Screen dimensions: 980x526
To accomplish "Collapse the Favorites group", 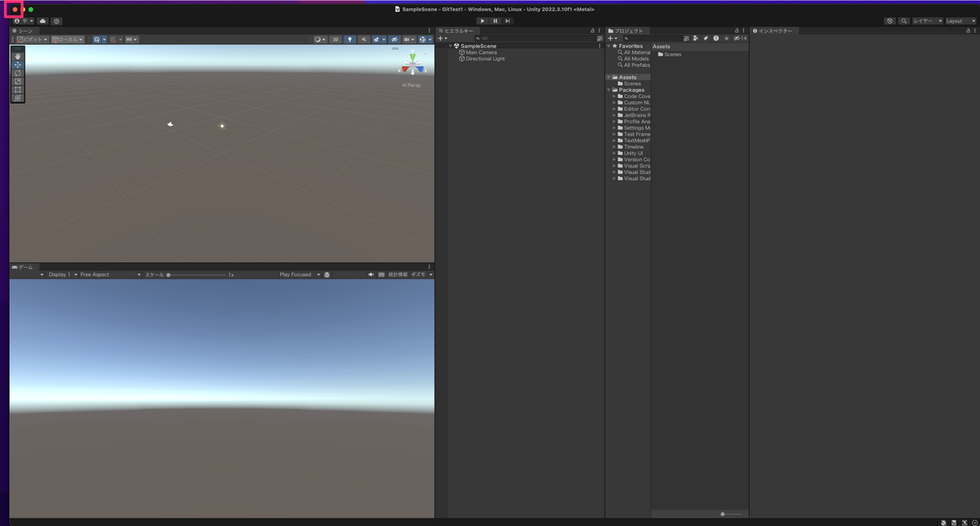I will point(609,47).
